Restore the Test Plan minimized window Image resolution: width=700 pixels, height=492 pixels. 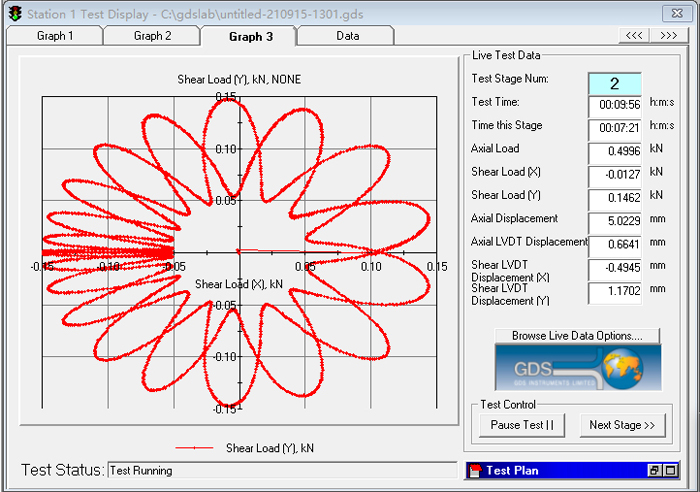[654, 471]
